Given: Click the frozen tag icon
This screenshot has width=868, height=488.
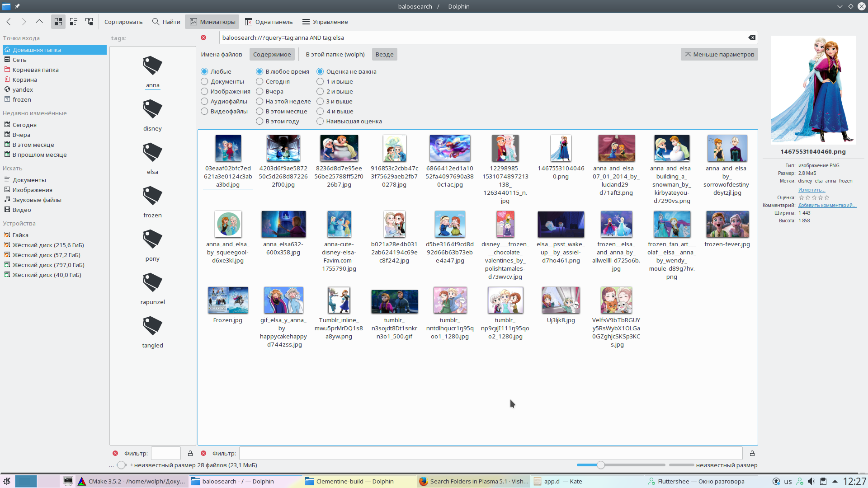Looking at the screenshot, I should point(152,196).
